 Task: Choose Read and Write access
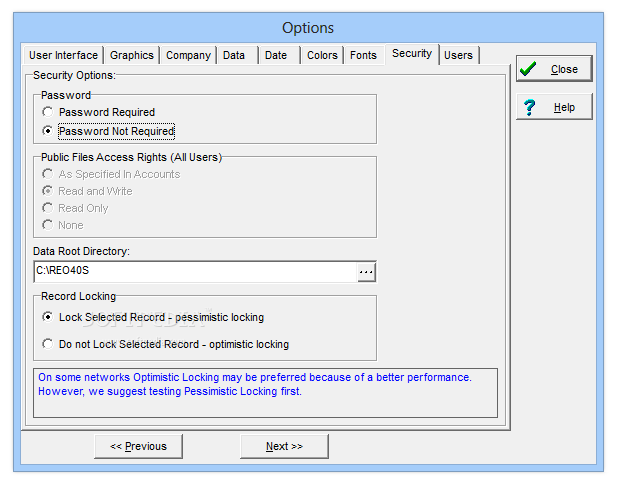point(87,191)
